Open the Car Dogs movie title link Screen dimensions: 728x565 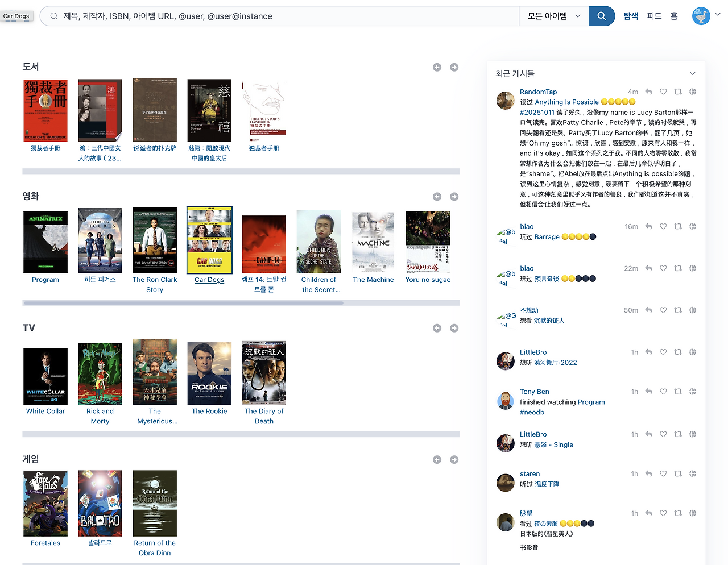coord(209,280)
